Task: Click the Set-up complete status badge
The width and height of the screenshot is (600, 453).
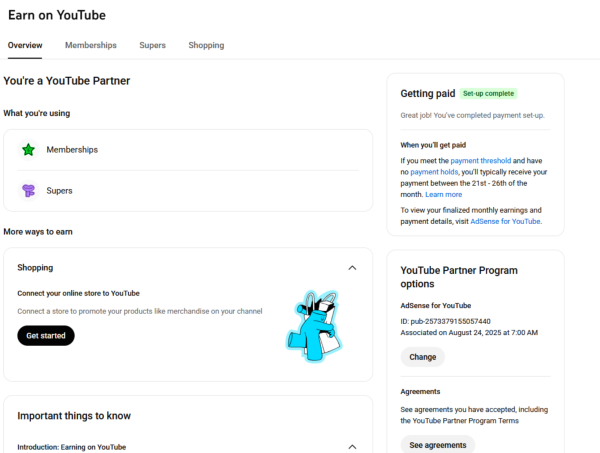Action: (x=488, y=94)
